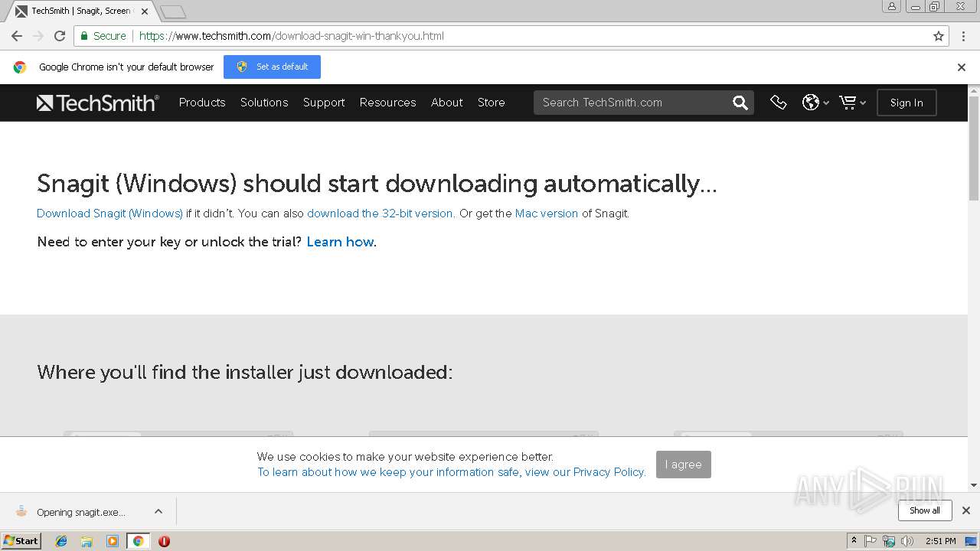Expand the snagit.exe download options arrow
980x551 pixels.
pyautogui.click(x=158, y=511)
